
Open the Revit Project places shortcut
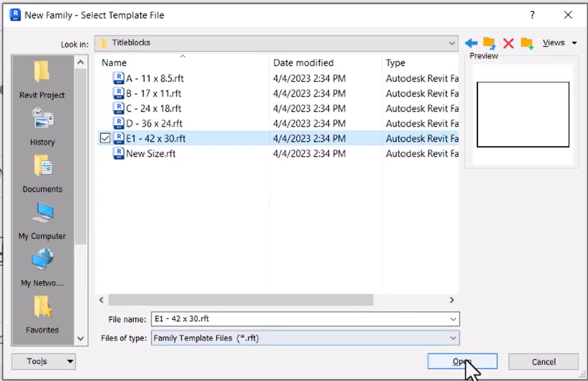(x=42, y=80)
